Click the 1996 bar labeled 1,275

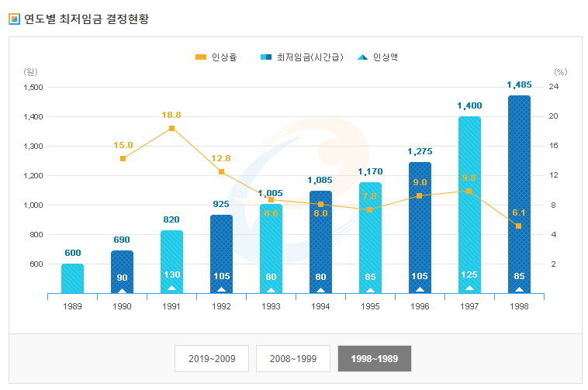pyautogui.click(x=420, y=227)
